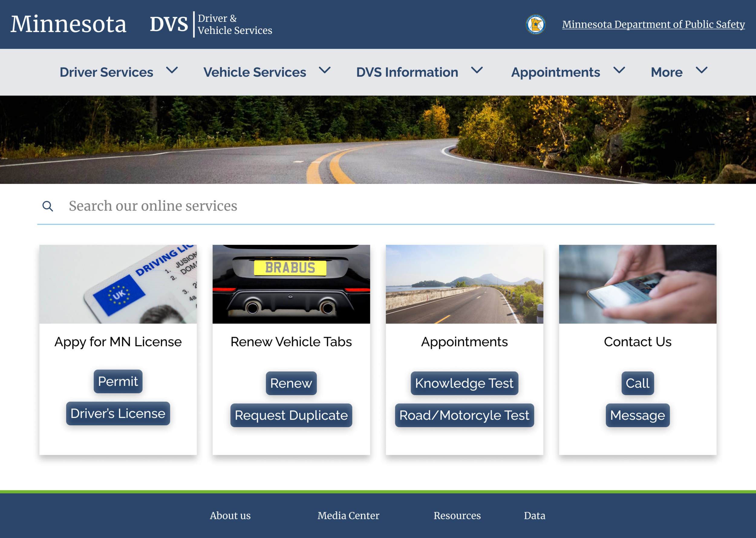Click the DVS logo in header
The image size is (756, 538).
169,24
